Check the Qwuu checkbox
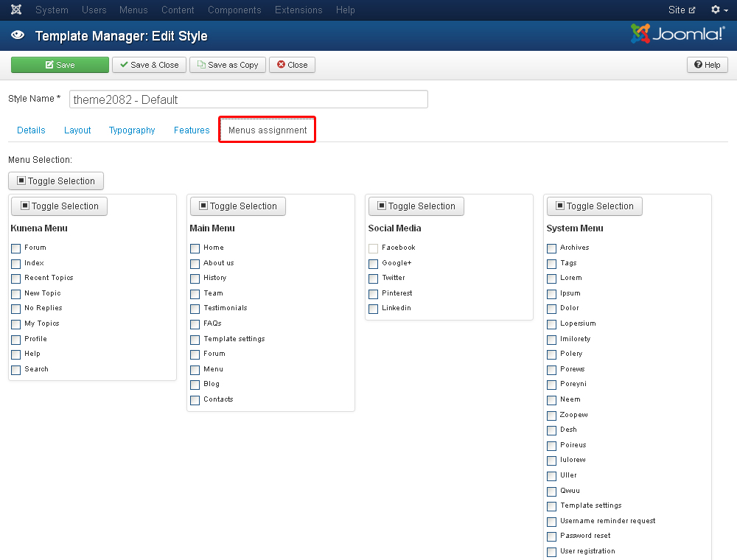The image size is (737, 560). coord(552,491)
